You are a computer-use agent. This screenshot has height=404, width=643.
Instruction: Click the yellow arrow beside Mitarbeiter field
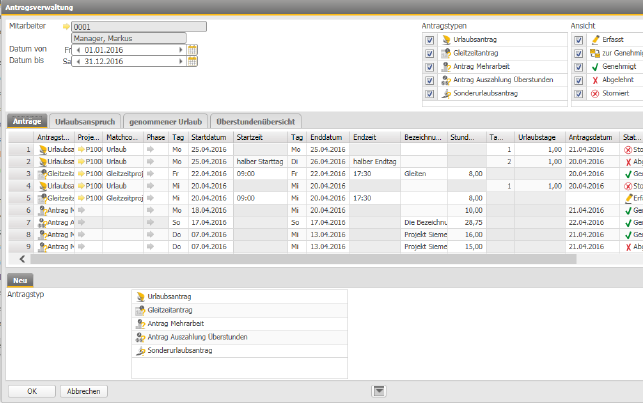click(x=66, y=27)
